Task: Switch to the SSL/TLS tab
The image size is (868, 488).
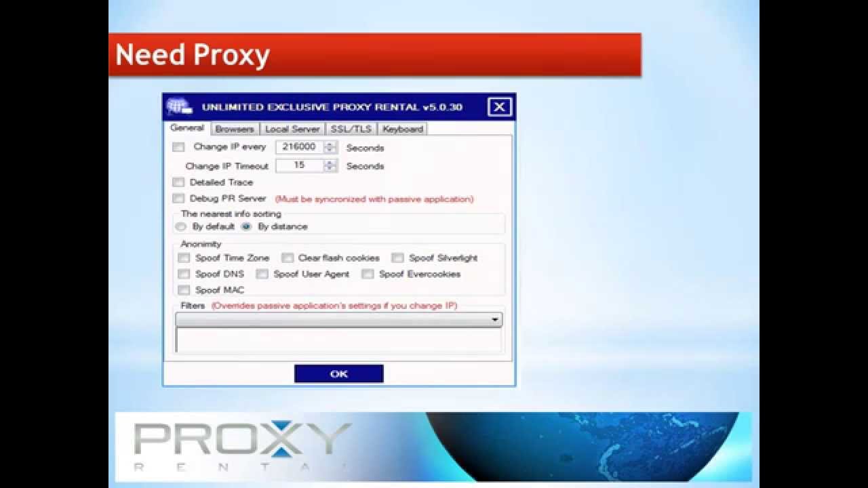Action: click(x=351, y=129)
